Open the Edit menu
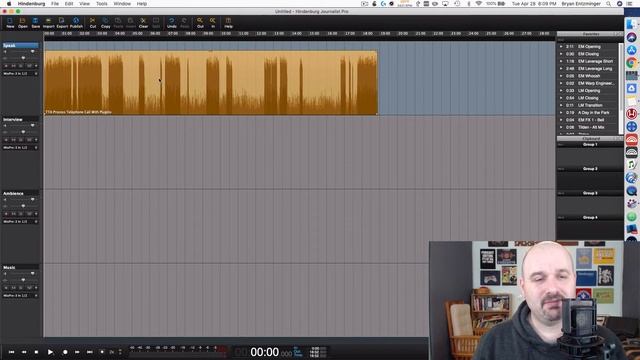 [x=69, y=4]
